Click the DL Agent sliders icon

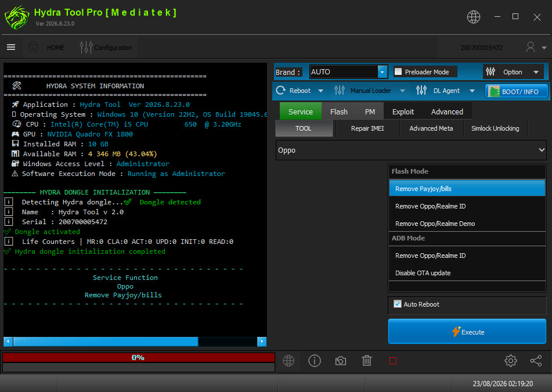tap(421, 91)
